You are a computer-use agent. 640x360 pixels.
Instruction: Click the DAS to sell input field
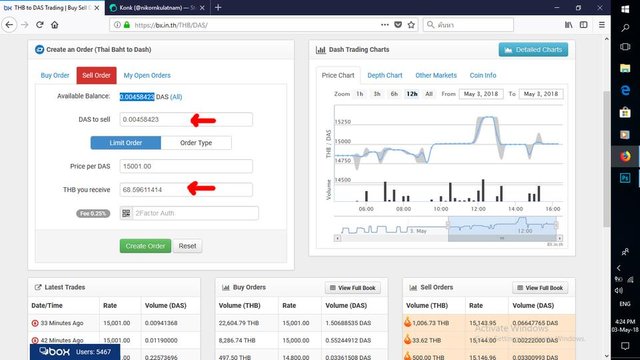186,120
